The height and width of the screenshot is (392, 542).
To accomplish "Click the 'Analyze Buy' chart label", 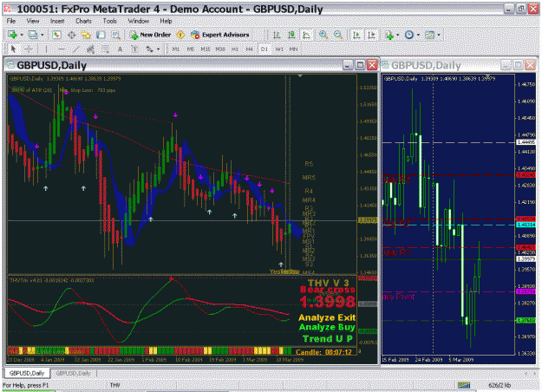I will (327, 327).
